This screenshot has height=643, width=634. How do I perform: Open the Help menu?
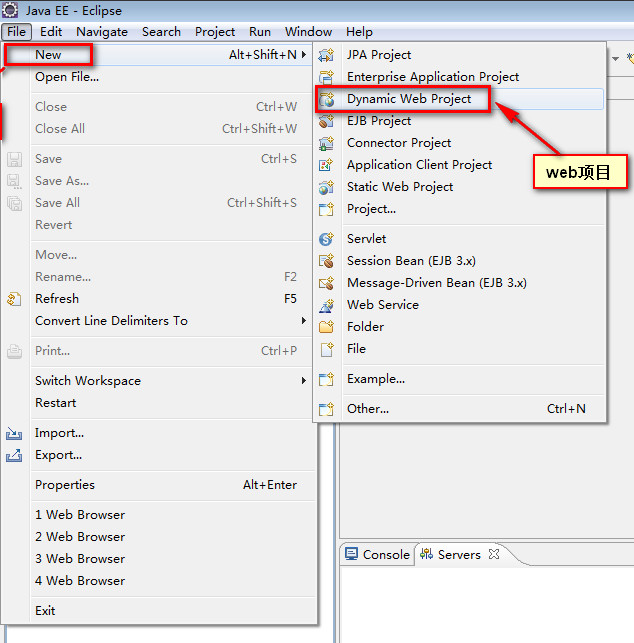359,32
